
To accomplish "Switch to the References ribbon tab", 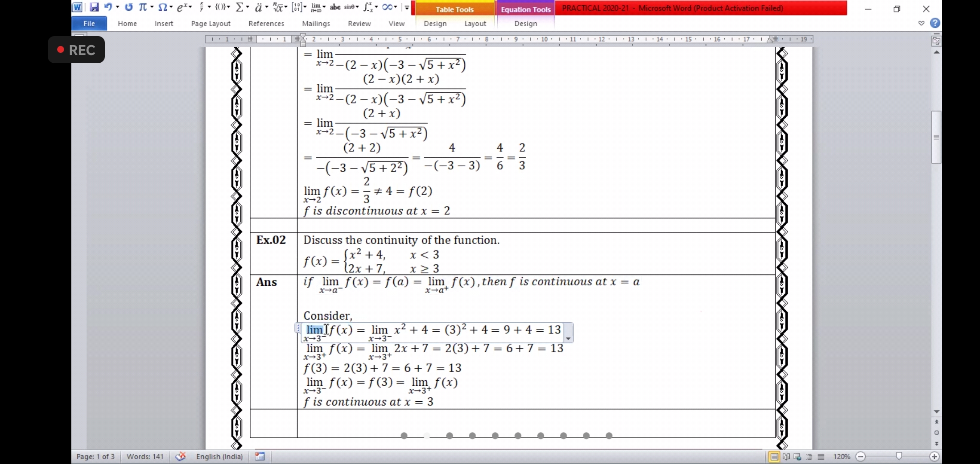I will [266, 24].
